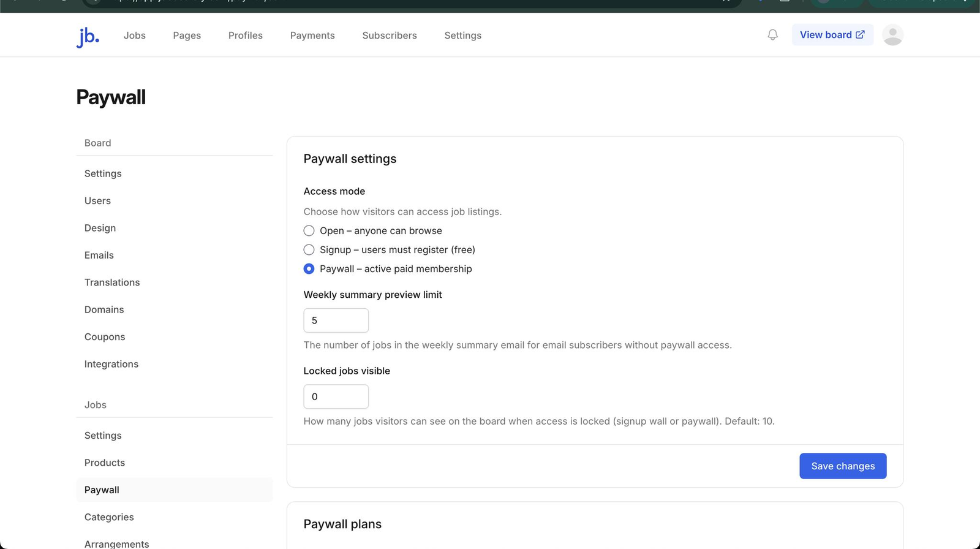This screenshot has width=980, height=549.
Task: Click the Locked jobs visible field
Action: point(336,396)
